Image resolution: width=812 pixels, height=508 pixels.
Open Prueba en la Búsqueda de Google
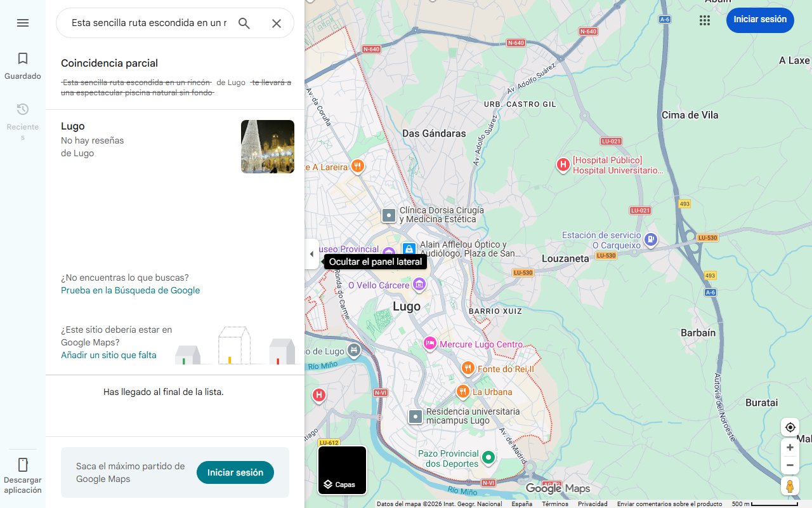point(130,290)
